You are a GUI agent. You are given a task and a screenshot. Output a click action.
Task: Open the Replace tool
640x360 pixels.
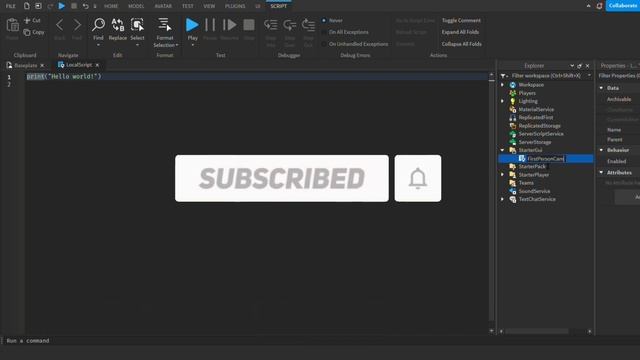coord(118,29)
